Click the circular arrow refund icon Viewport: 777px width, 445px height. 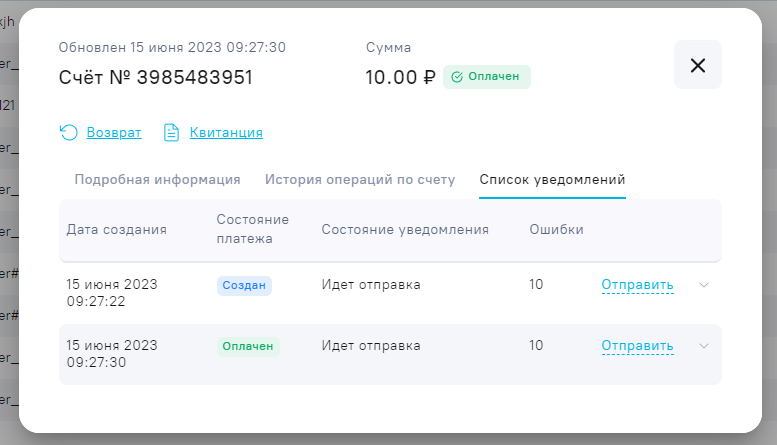tap(68, 132)
